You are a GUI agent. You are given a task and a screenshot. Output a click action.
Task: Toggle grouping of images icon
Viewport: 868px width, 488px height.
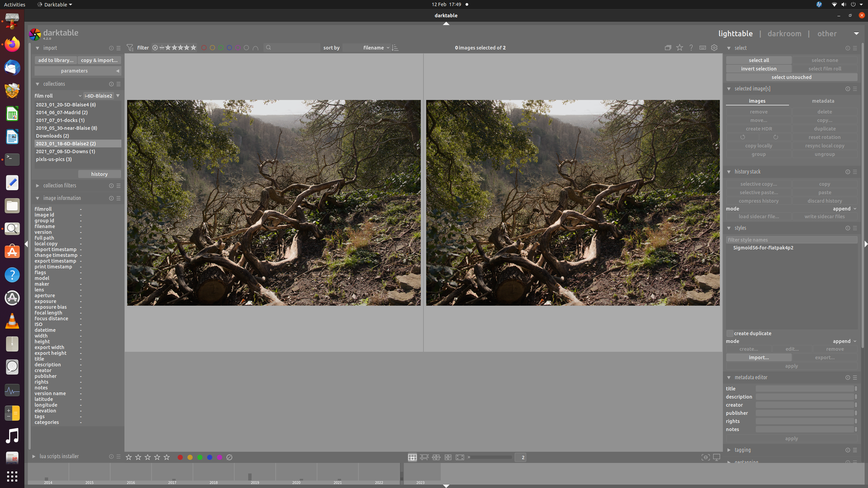pyautogui.click(x=668, y=48)
